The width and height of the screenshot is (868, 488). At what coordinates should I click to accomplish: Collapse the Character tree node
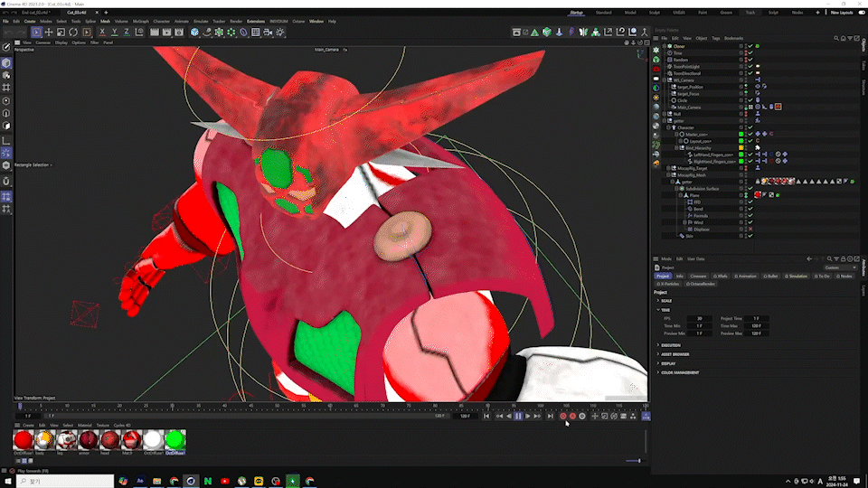(x=669, y=127)
